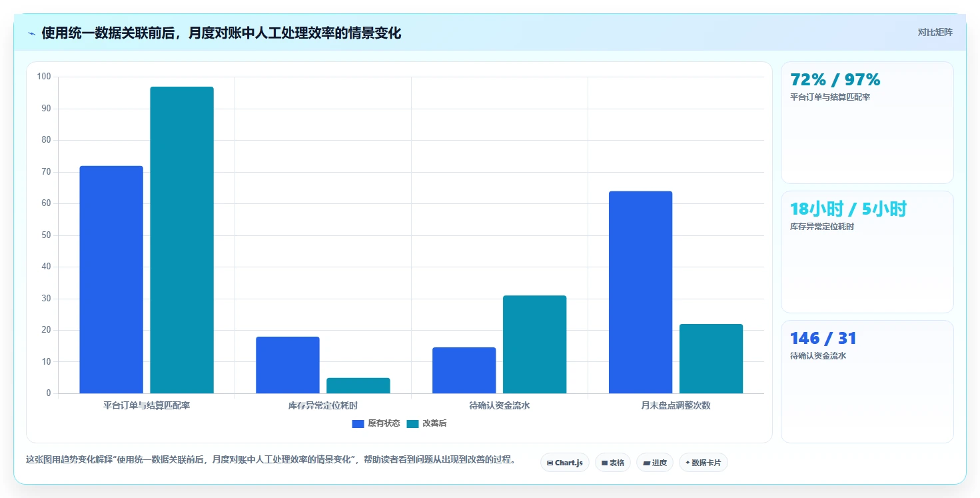Click 库存异常定位耗时 caption in the second card
The height and width of the screenshot is (498, 980).
822,227
